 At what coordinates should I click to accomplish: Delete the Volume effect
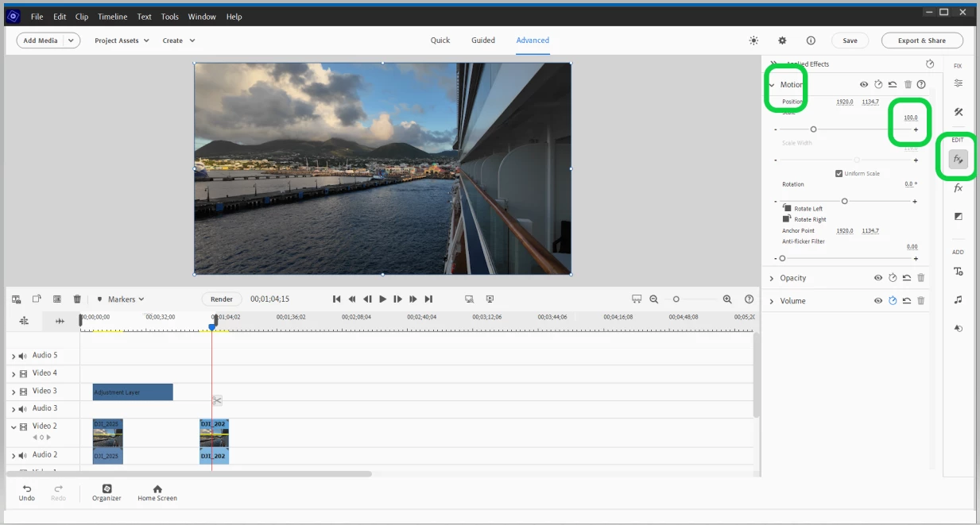(921, 301)
